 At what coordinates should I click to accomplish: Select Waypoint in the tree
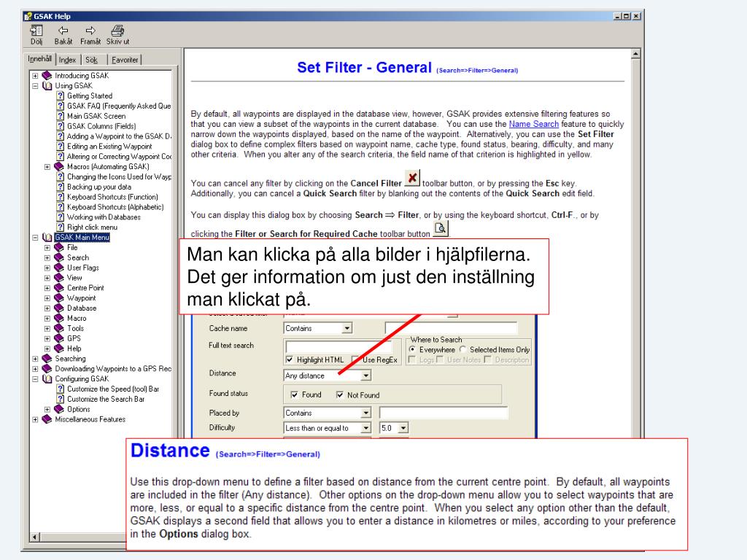coord(81,298)
